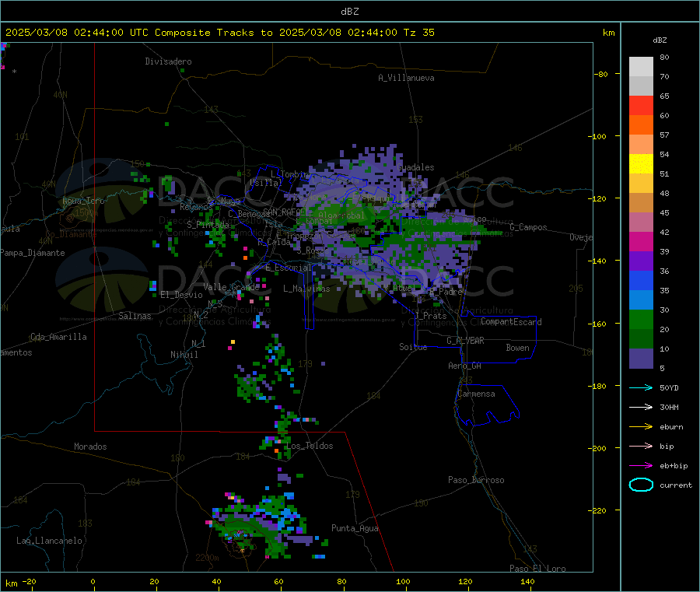This screenshot has width=700, height=592.
Task: Click the pink bip arrow icon
Action: tap(641, 446)
